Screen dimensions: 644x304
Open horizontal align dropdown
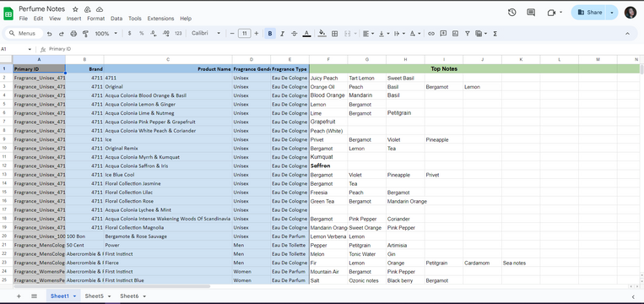click(x=368, y=34)
